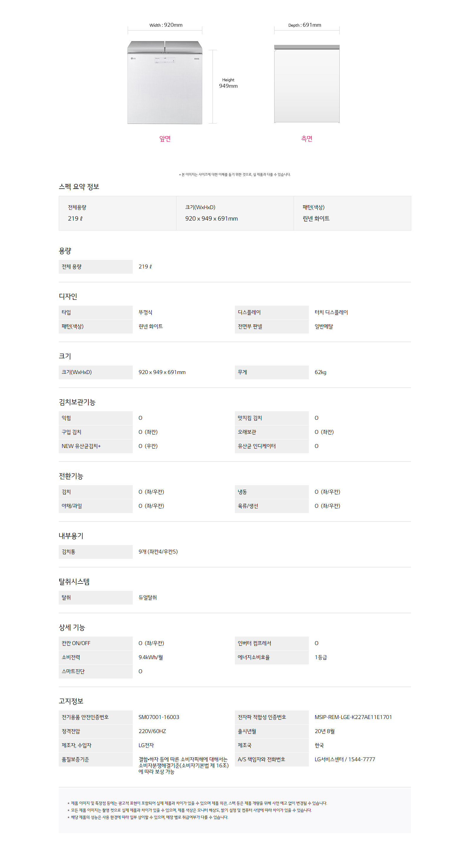Click the 디스플레이 spec label
This screenshot has width=470, height=868.
click(249, 312)
